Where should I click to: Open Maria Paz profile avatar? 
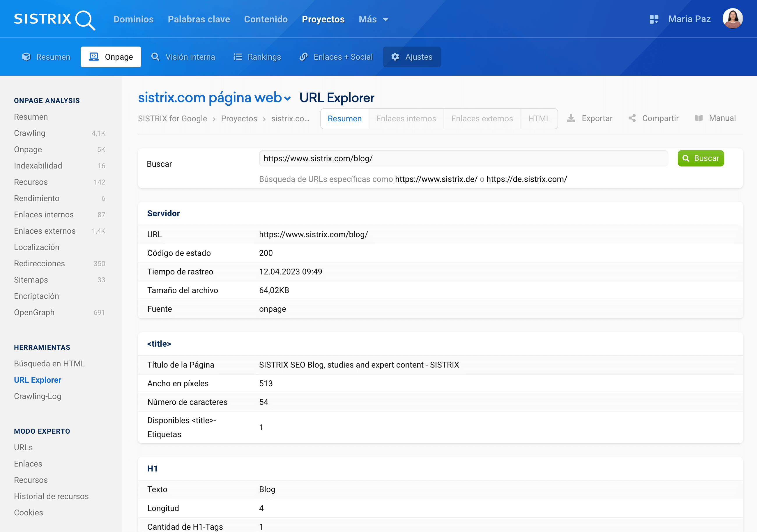tap(732, 19)
